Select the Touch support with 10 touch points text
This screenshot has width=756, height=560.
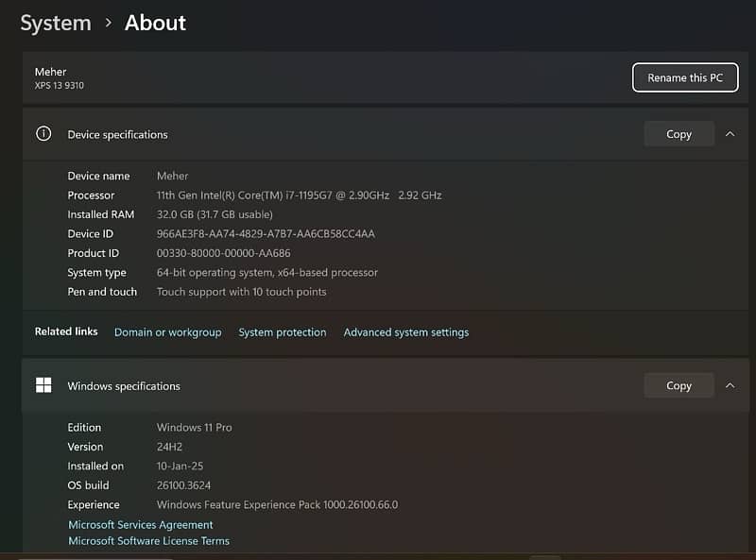pos(242,292)
